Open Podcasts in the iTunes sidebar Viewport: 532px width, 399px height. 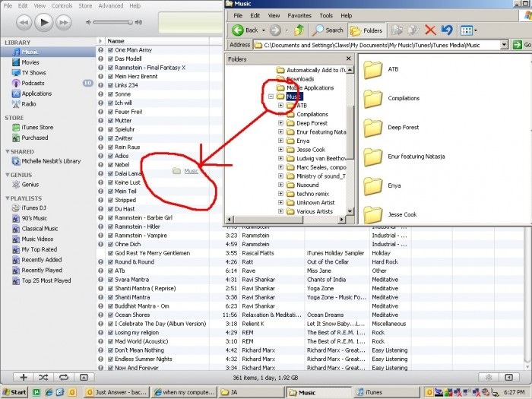pos(33,83)
